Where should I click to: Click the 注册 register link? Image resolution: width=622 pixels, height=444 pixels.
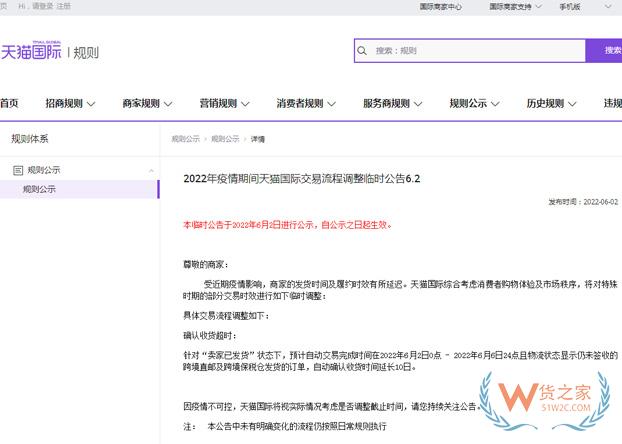coord(63,6)
